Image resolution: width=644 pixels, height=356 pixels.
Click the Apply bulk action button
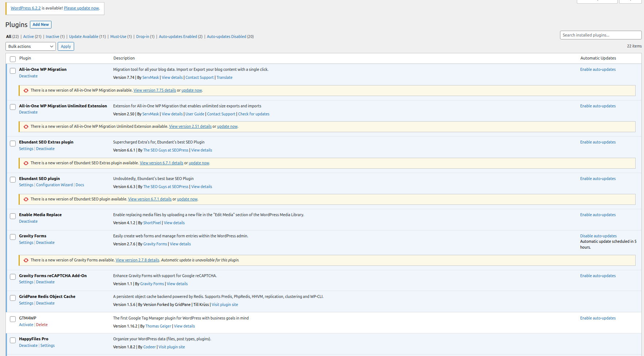tap(66, 46)
